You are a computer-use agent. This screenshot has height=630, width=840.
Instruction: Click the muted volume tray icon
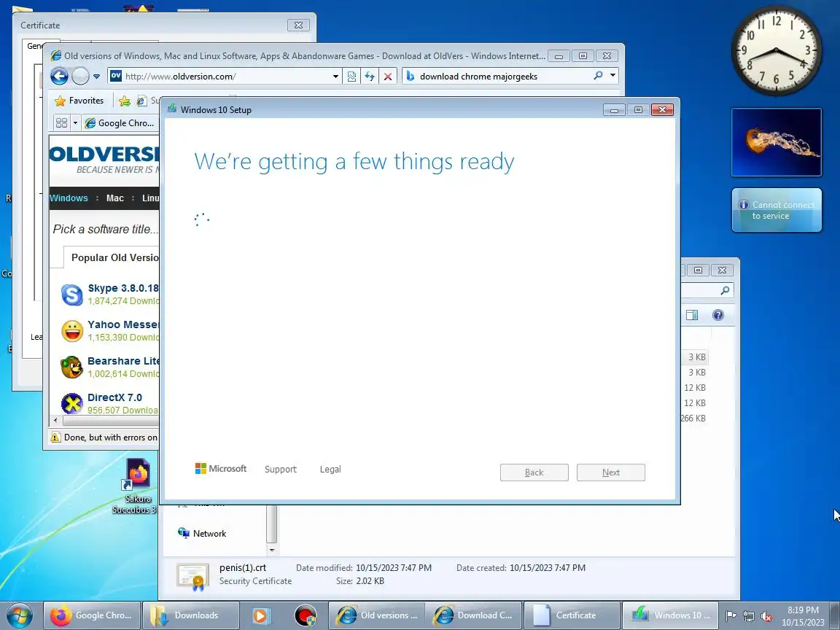(x=766, y=616)
